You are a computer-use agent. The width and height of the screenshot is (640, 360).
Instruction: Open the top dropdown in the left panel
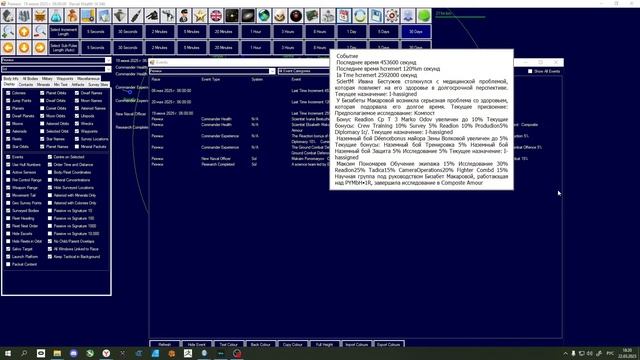(56, 60)
